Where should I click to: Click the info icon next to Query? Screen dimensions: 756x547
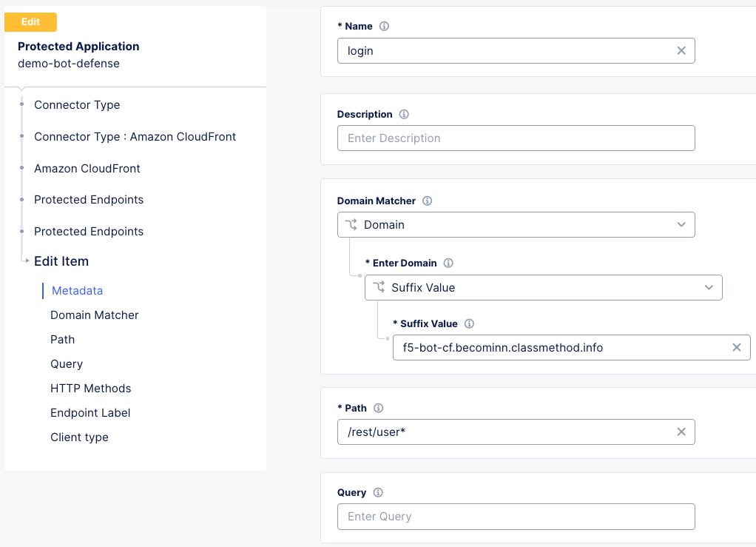[378, 492]
